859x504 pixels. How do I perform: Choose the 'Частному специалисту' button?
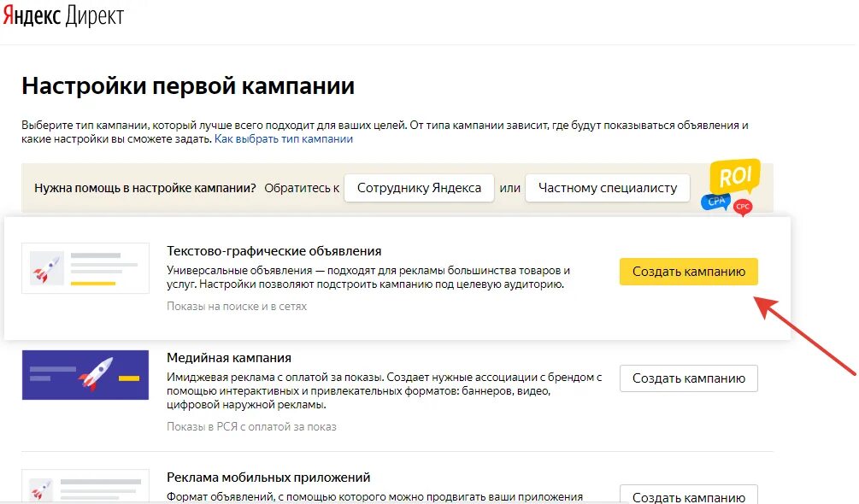608,188
